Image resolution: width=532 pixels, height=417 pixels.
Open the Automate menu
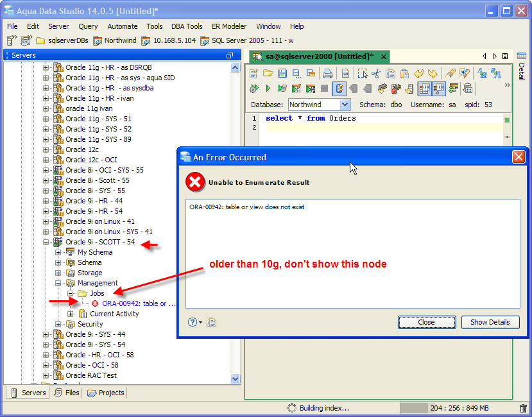tap(123, 26)
